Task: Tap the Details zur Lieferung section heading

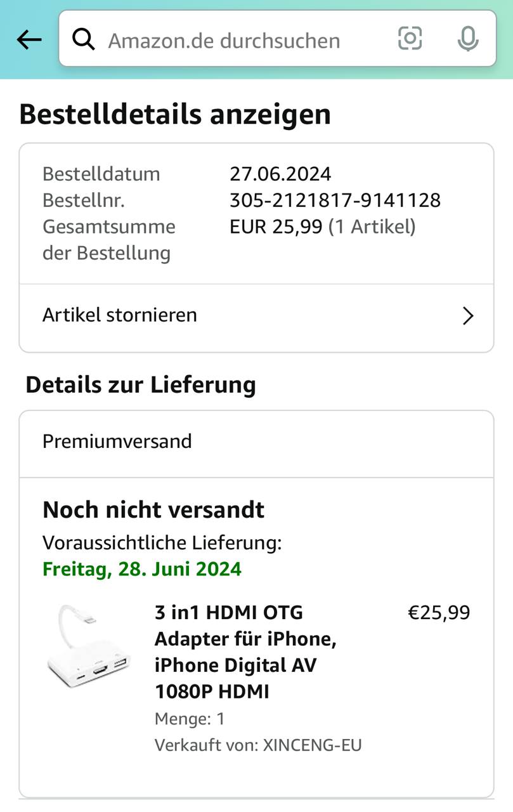Action: click(x=141, y=385)
